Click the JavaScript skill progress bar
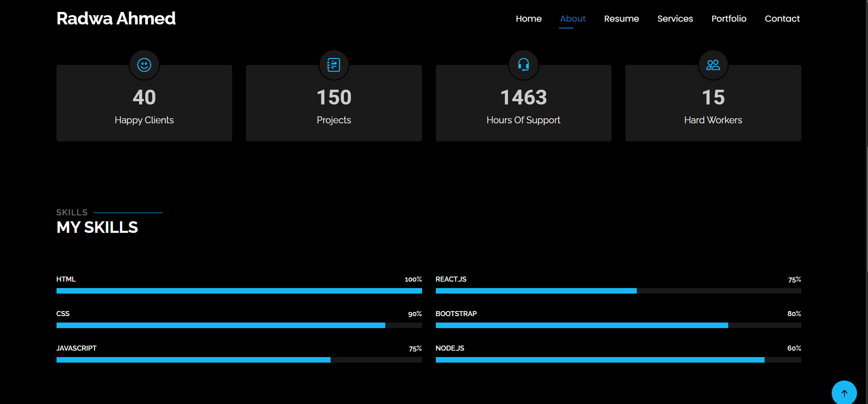 239,360
